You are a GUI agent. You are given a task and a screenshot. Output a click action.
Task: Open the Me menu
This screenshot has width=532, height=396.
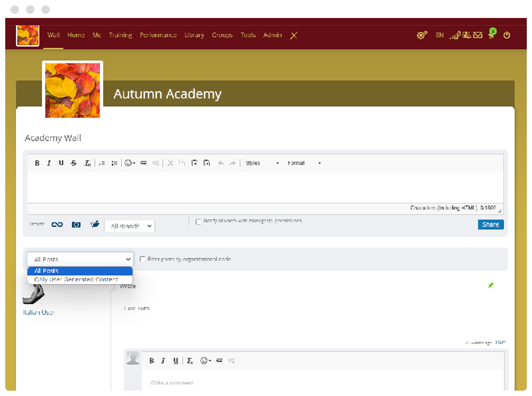point(97,35)
